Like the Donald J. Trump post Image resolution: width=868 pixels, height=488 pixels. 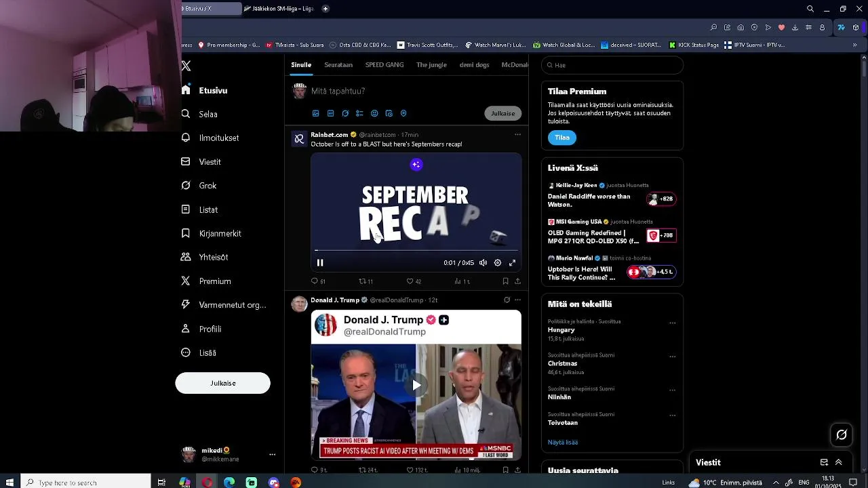tap(417, 470)
